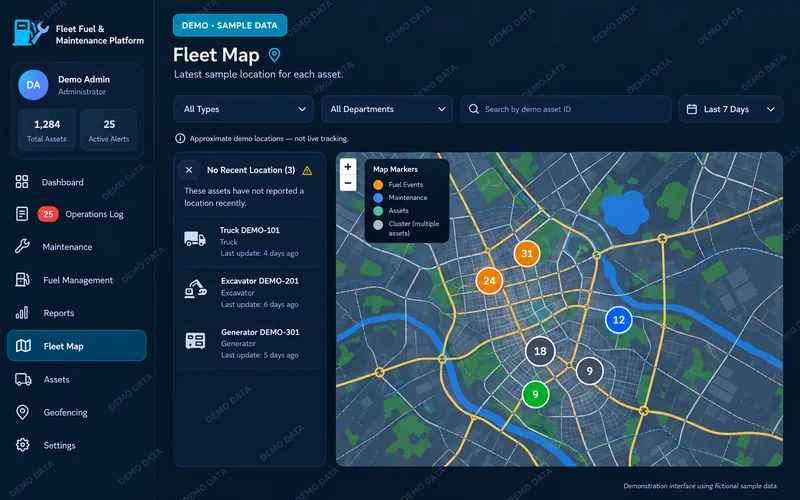Click the Operations Log document icon
This screenshot has width=800, height=500.
(22, 214)
